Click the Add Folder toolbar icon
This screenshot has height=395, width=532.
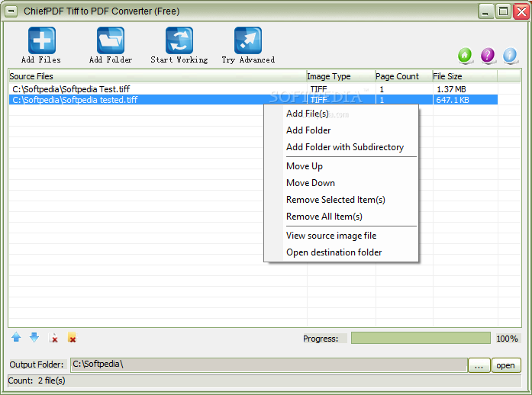(110, 40)
